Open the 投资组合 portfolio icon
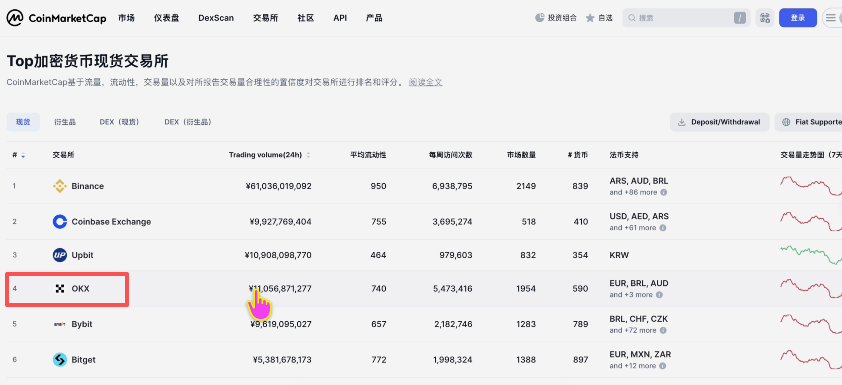842x385 pixels. tap(540, 18)
